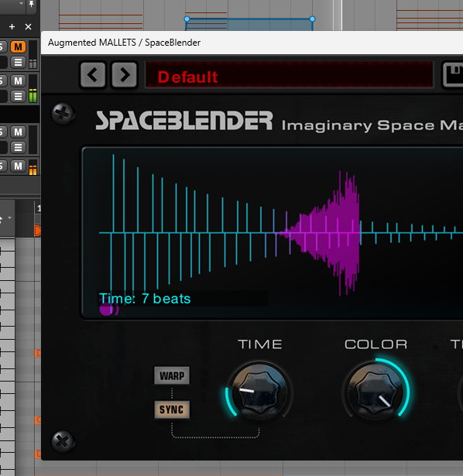The height and width of the screenshot is (476, 463).
Task: Open the second track's list menu icon
Action: point(19,96)
